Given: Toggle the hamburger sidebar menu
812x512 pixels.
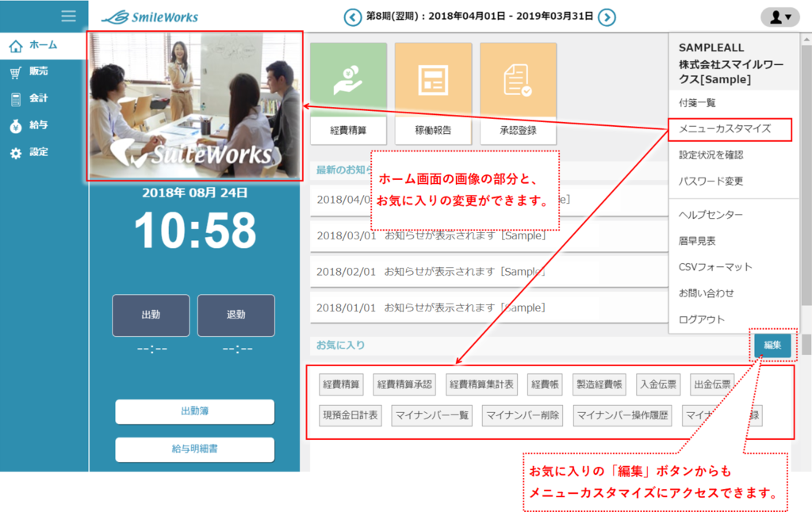Looking at the screenshot, I should coord(68,16).
